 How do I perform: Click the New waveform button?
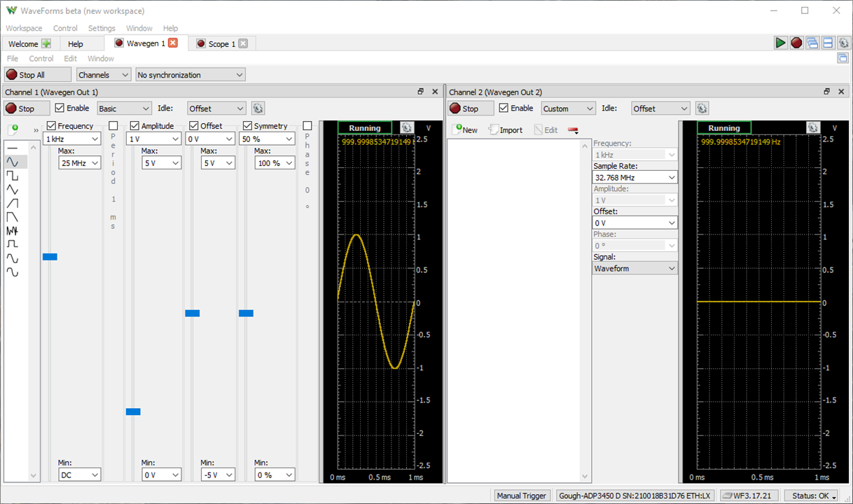coord(465,130)
